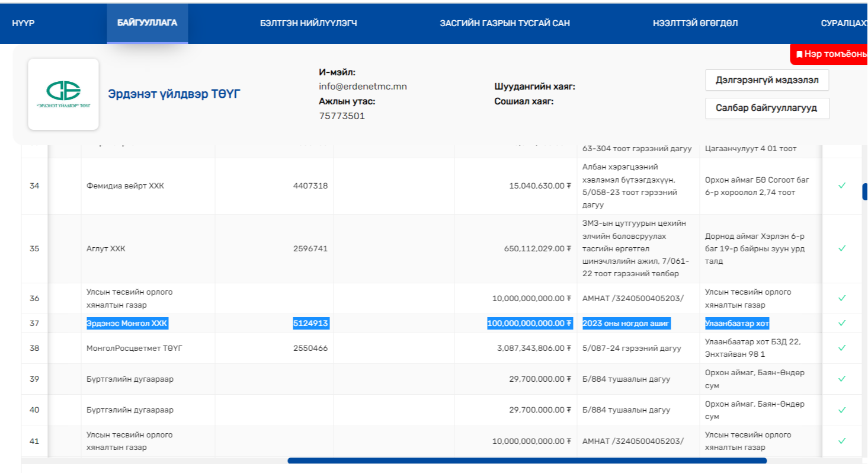Open ЗАСГИЙН ГАЗРЫН ТУСГАЙ САН menu

click(505, 24)
